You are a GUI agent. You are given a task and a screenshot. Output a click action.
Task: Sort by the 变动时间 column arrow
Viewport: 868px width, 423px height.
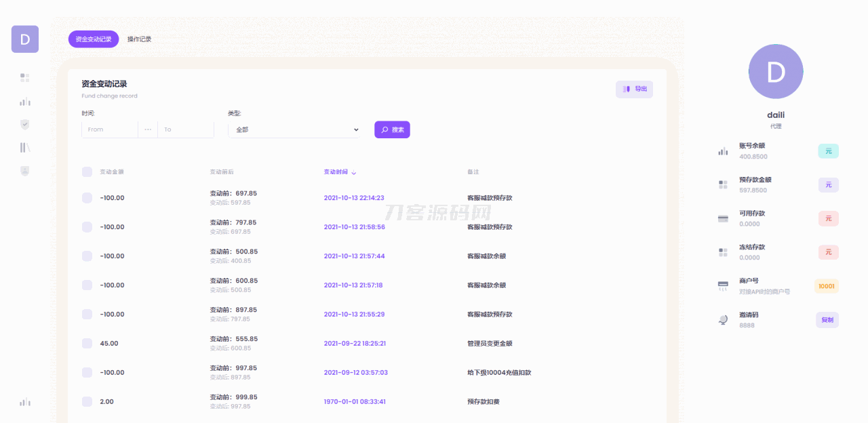coord(354,173)
